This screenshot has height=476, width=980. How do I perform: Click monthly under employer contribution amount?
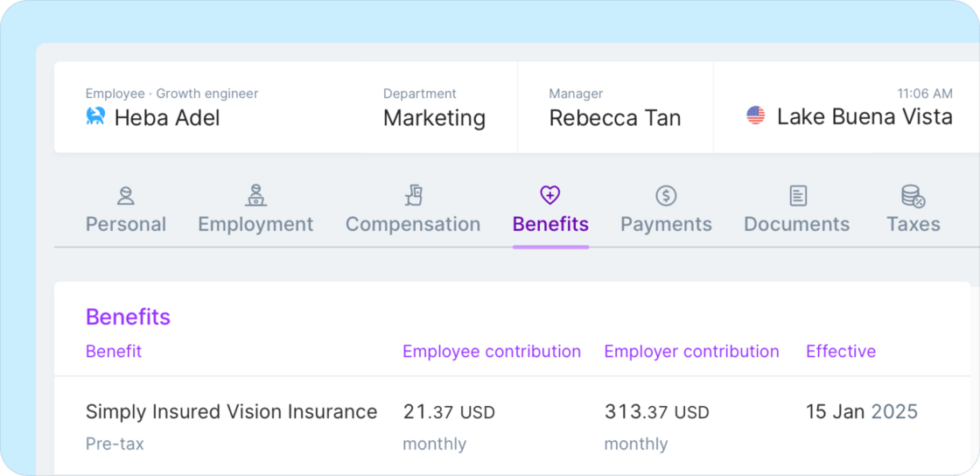pos(636,444)
